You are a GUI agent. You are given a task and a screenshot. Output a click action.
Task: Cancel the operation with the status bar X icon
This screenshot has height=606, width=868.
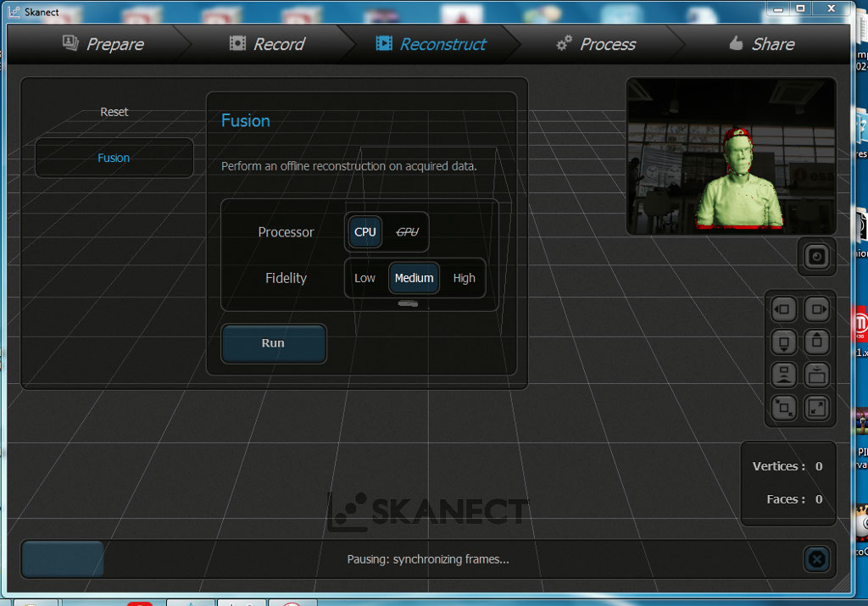(816, 559)
